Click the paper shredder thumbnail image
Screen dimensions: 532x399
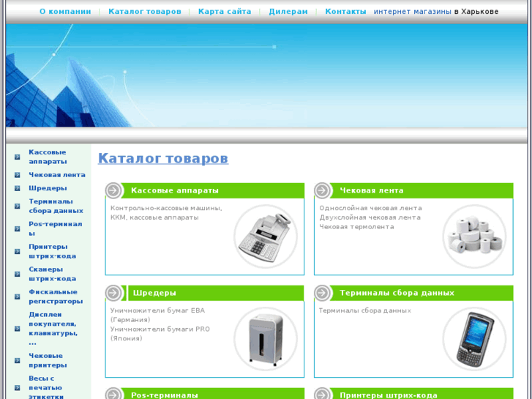click(266, 339)
